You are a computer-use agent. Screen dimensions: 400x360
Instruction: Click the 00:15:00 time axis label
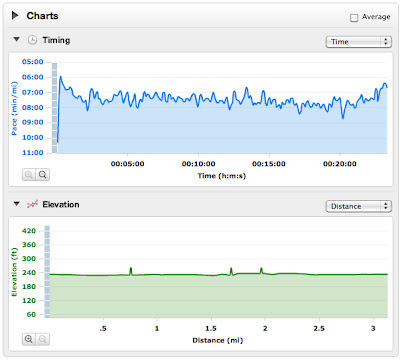coord(269,164)
